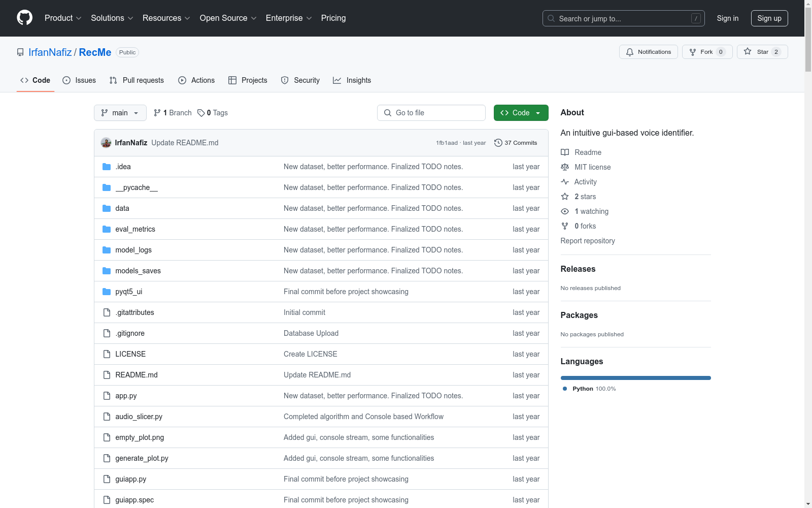Image resolution: width=812 pixels, height=508 pixels.
Task: Click the Go to file input
Action: pos(431,113)
